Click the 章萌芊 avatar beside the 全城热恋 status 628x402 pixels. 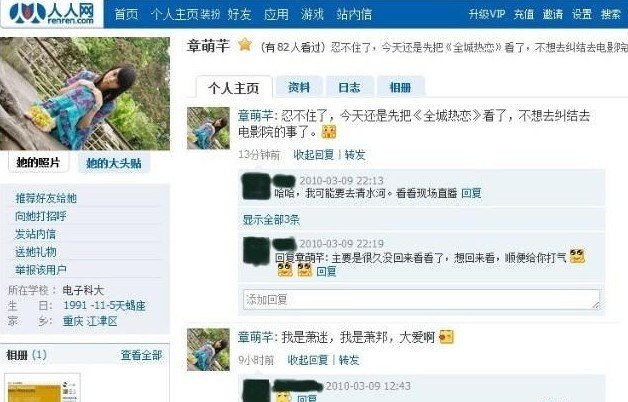pos(208,128)
